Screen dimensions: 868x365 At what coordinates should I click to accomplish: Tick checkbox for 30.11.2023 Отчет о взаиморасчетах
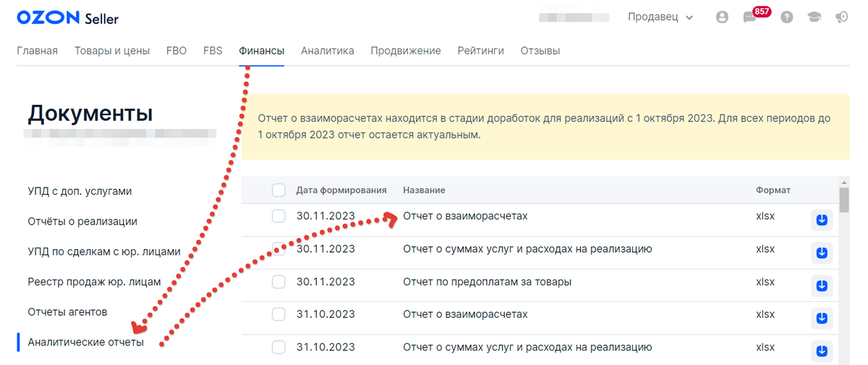[278, 216]
